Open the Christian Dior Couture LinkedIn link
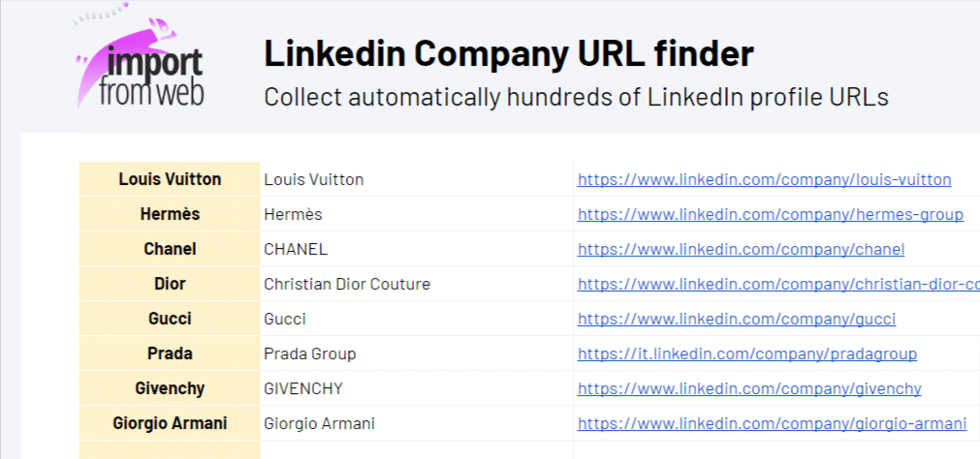Image resolution: width=980 pixels, height=459 pixels. pos(777,284)
